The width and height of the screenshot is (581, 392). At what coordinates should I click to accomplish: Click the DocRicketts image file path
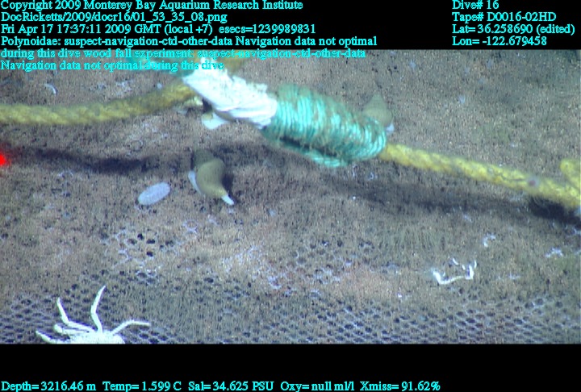(x=114, y=17)
